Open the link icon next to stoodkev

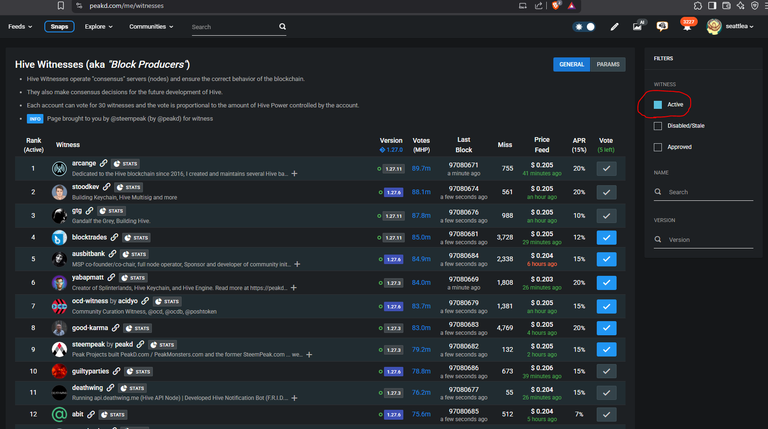[106, 187]
